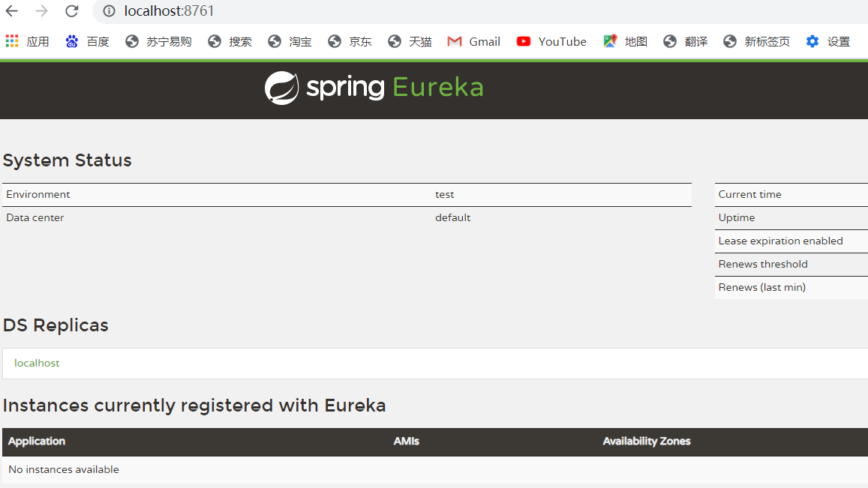Viewport: 868px width, 488px height.
Task: Select the Lease expiration enabled label
Action: point(780,241)
